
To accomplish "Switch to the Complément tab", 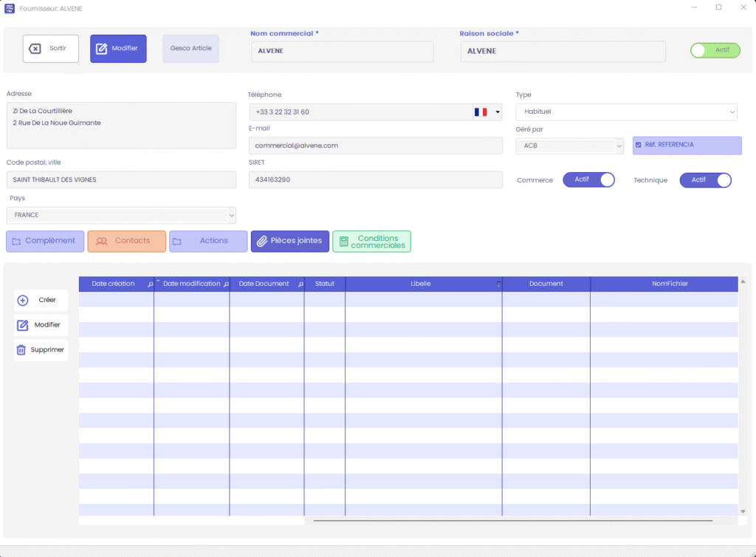I will point(45,241).
